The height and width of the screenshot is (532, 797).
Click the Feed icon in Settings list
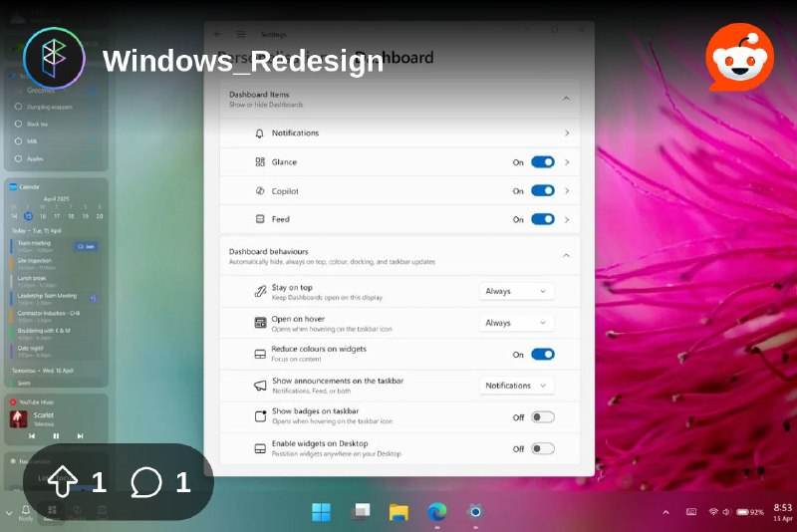(x=260, y=219)
